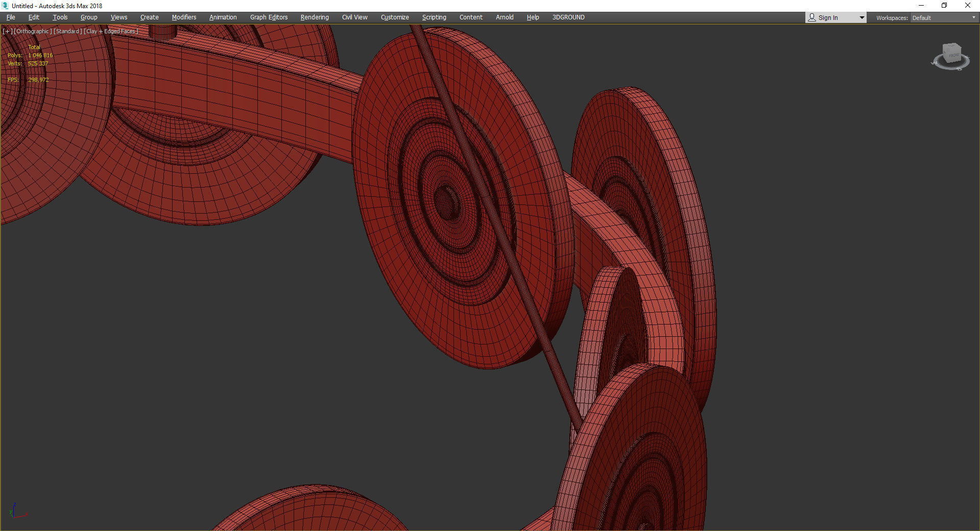Open the Orthographic viewport view menu
980x531 pixels.
click(33, 31)
